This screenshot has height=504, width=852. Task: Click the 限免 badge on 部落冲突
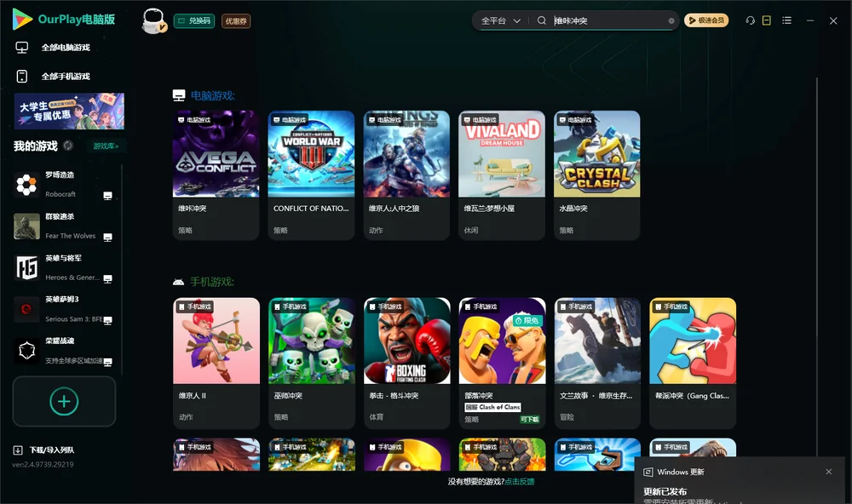click(x=527, y=320)
